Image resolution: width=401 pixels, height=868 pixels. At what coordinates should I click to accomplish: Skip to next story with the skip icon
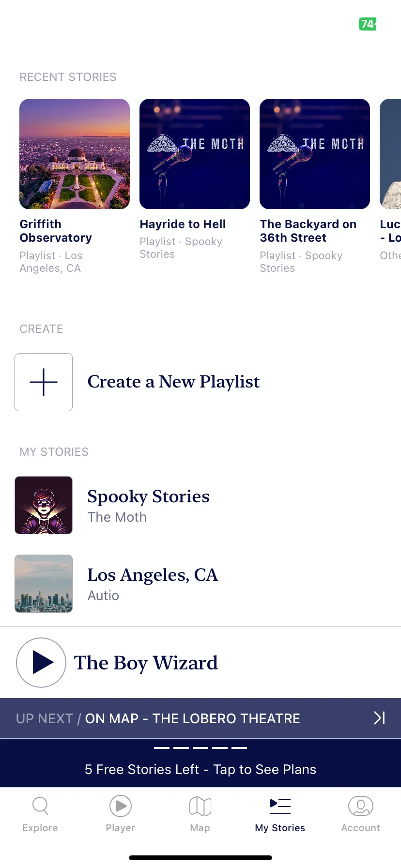380,718
